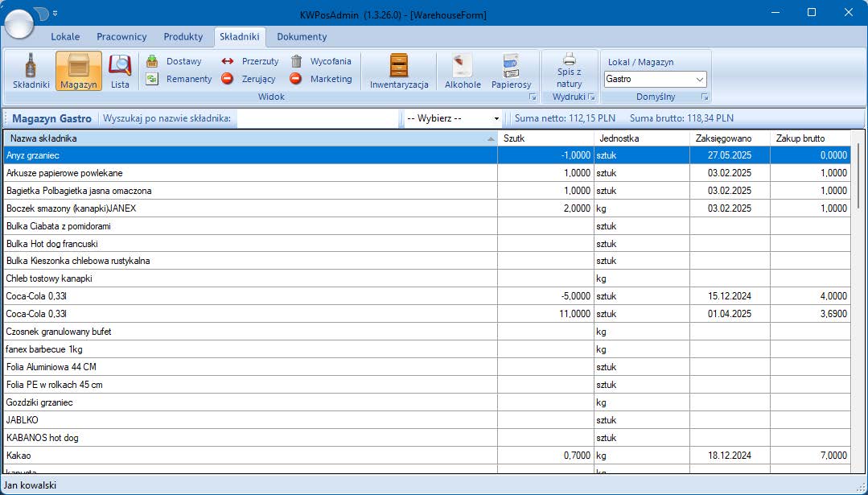Open the Lista view icon
868x495 pixels.
click(x=120, y=71)
